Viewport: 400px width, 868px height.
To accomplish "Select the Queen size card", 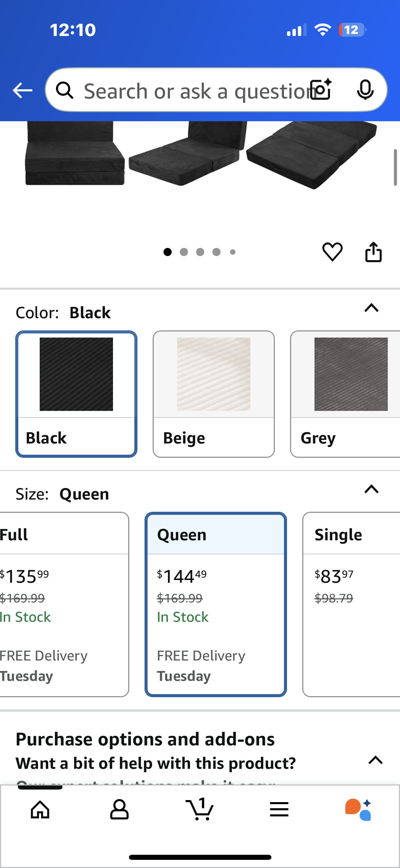I will coord(216,604).
